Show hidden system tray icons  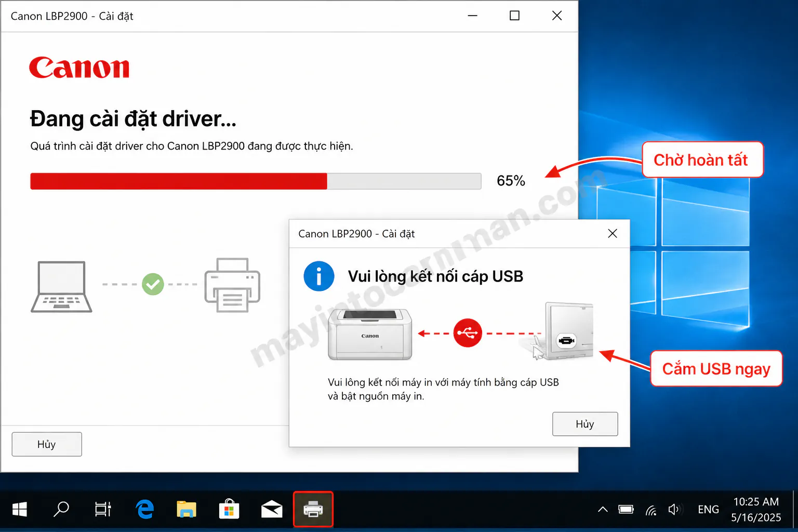[603, 509]
